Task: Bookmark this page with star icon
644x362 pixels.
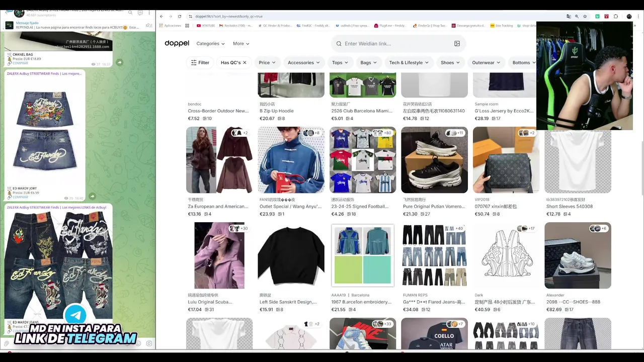Action: [x=585, y=16]
